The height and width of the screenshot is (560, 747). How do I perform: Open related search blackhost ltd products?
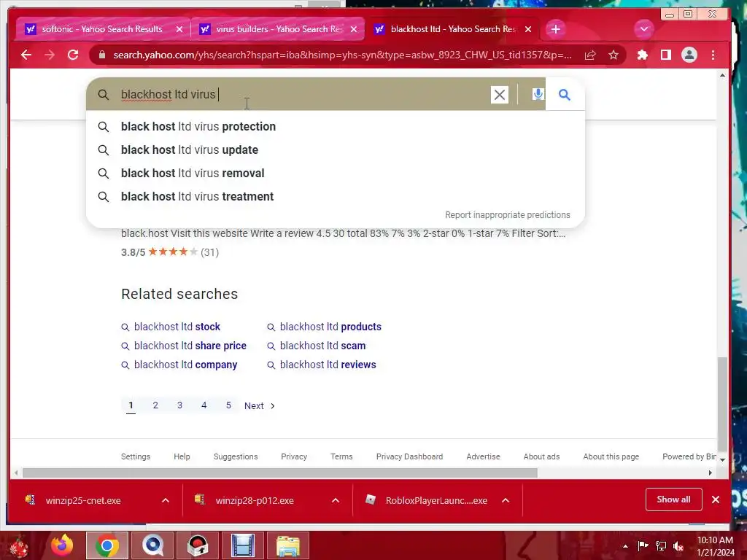pyautogui.click(x=330, y=327)
